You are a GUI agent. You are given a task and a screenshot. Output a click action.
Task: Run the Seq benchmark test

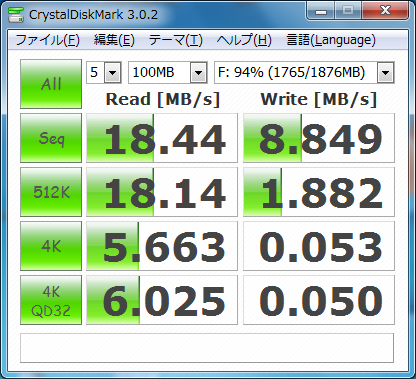[51, 138]
